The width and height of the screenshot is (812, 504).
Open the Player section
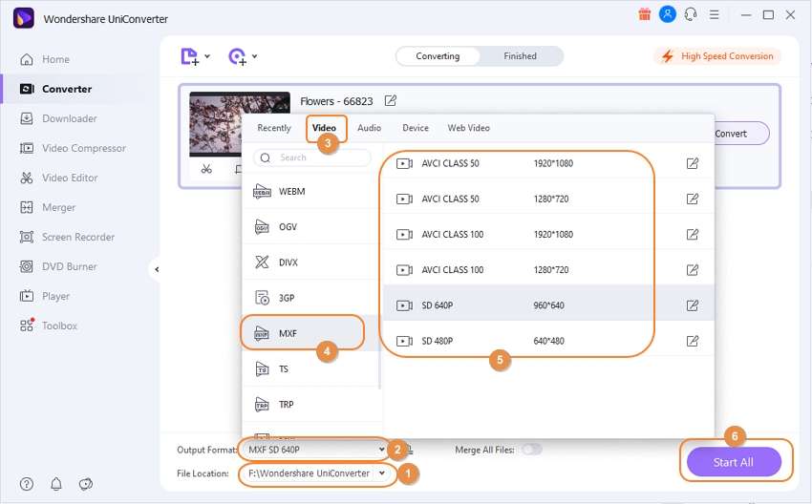pos(45,296)
